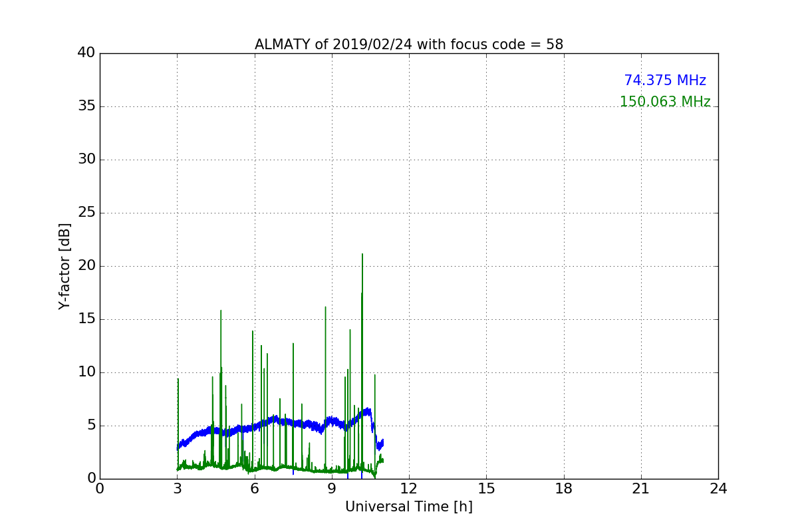Click the x-axis tick label 15
This screenshot has width=798, height=532.
(486, 489)
